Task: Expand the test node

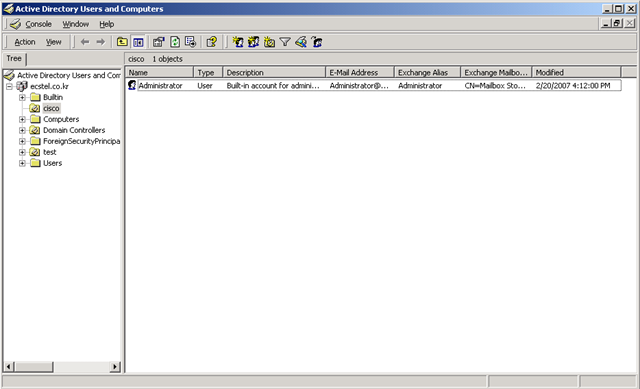Action: 22,152
